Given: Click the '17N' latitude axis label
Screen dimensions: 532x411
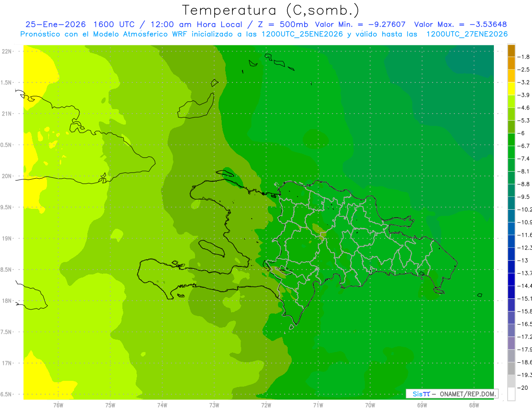Looking at the screenshot, I should (6, 363).
